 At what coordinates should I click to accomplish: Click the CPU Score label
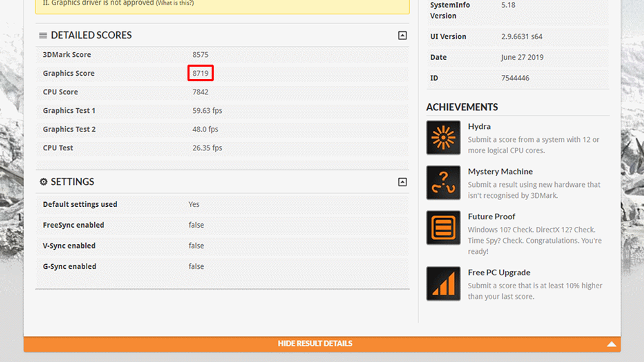(x=60, y=92)
